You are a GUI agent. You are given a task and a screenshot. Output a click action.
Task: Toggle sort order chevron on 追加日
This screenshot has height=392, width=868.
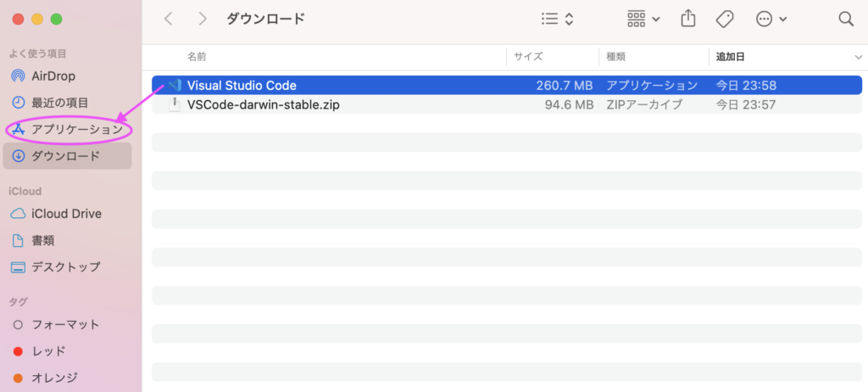858,57
